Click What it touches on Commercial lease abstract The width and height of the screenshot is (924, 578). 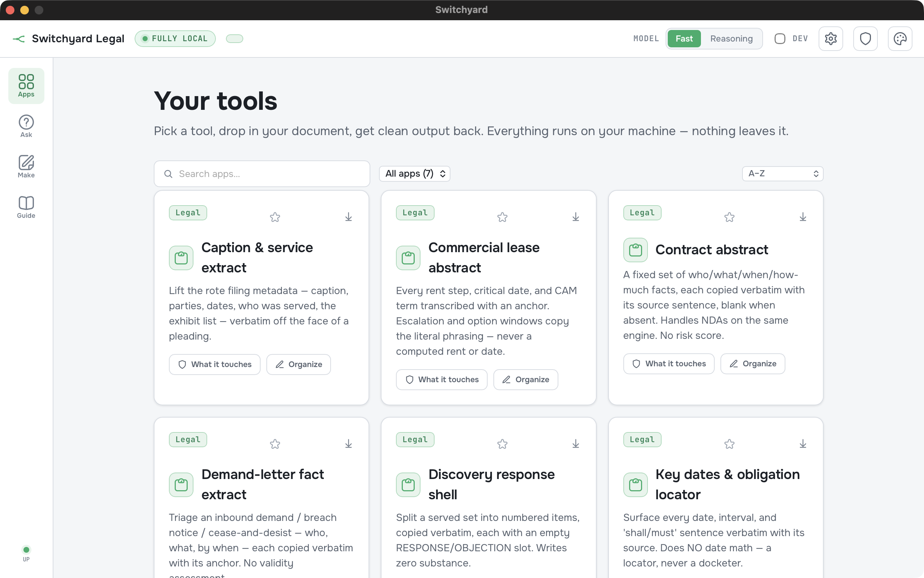(x=442, y=380)
